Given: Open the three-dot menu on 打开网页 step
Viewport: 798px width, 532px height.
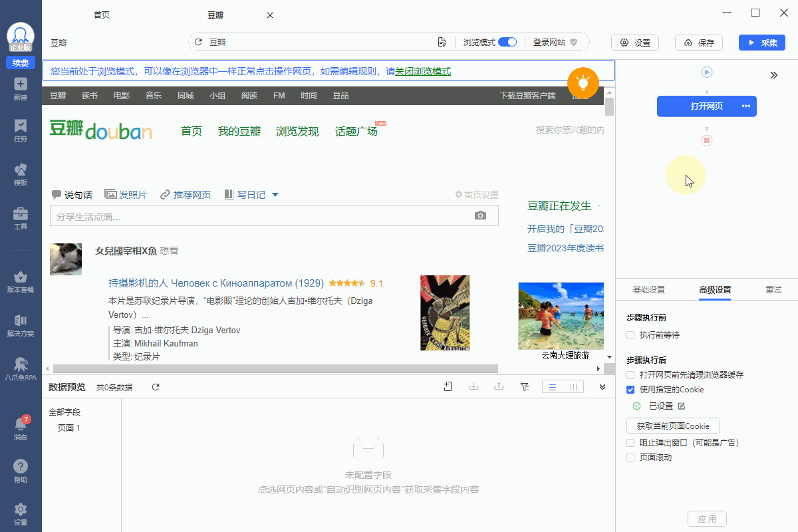Looking at the screenshot, I should pyautogui.click(x=746, y=106).
